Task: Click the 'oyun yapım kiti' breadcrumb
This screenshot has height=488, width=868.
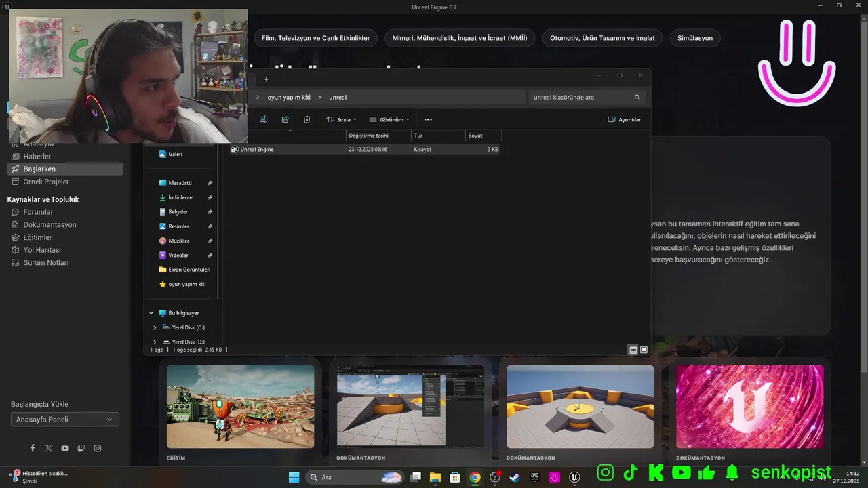Action: pyautogui.click(x=289, y=98)
